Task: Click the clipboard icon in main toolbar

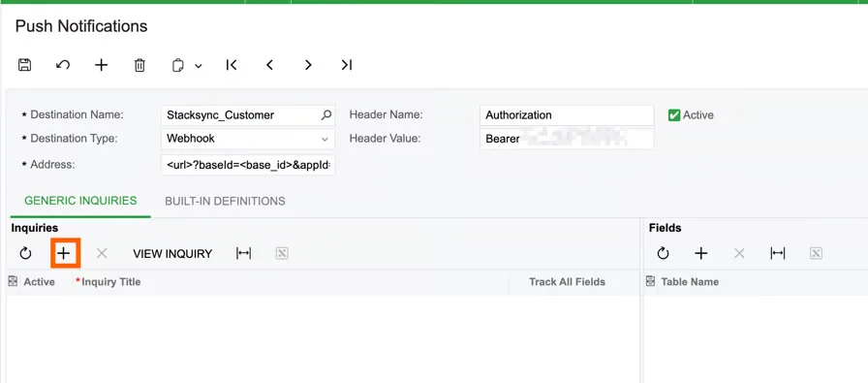Action: coord(177,65)
